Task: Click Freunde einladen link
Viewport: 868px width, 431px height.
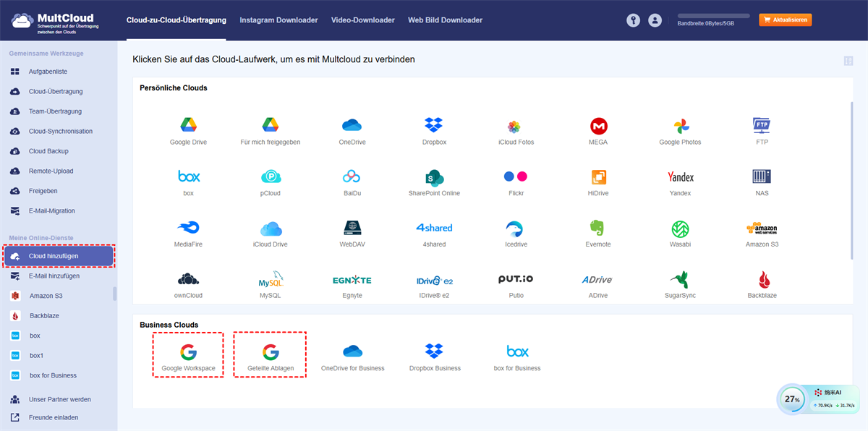Action: tap(54, 417)
